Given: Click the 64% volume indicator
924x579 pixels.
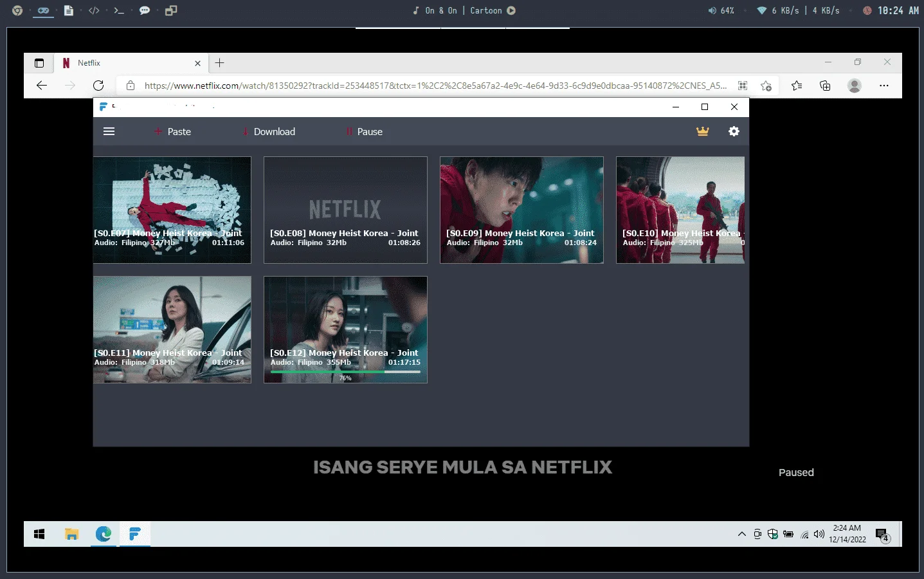Looking at the screenshot, I should coord(721,10).
